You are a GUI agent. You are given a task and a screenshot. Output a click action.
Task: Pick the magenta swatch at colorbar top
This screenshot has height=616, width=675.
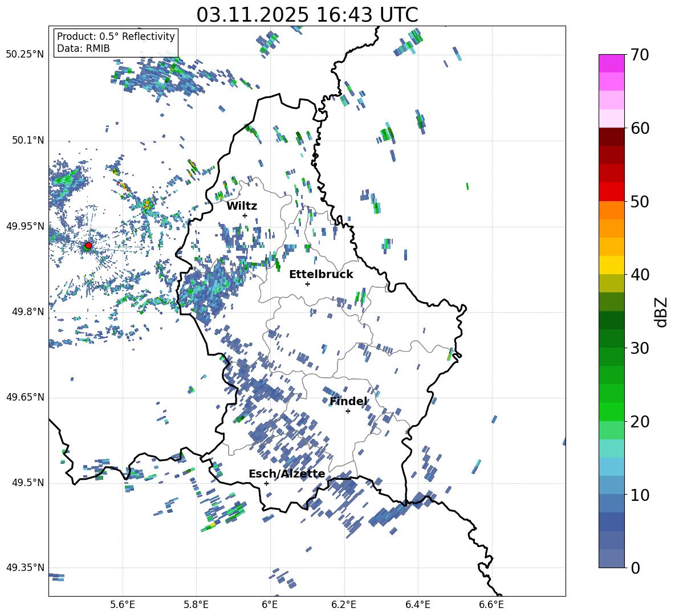click(612, 63)
